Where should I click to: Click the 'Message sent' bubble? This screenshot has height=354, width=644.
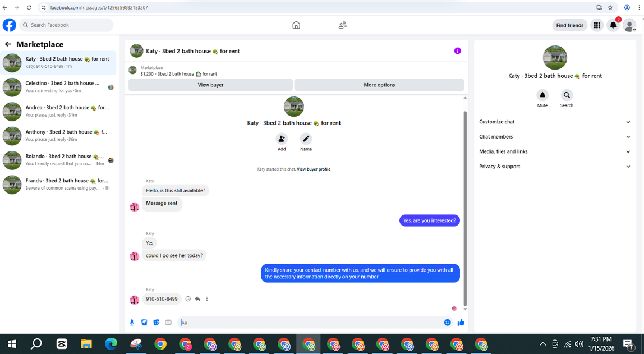coord(162,203)
